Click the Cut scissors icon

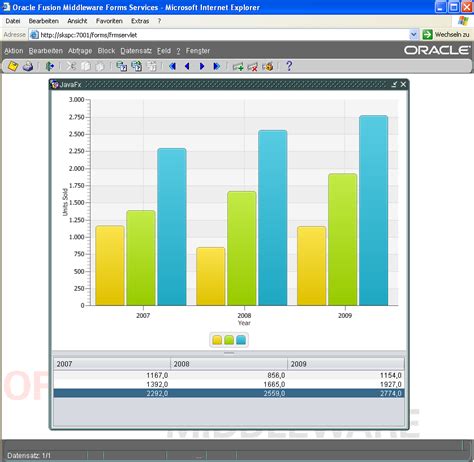click(x=70, y=66)
